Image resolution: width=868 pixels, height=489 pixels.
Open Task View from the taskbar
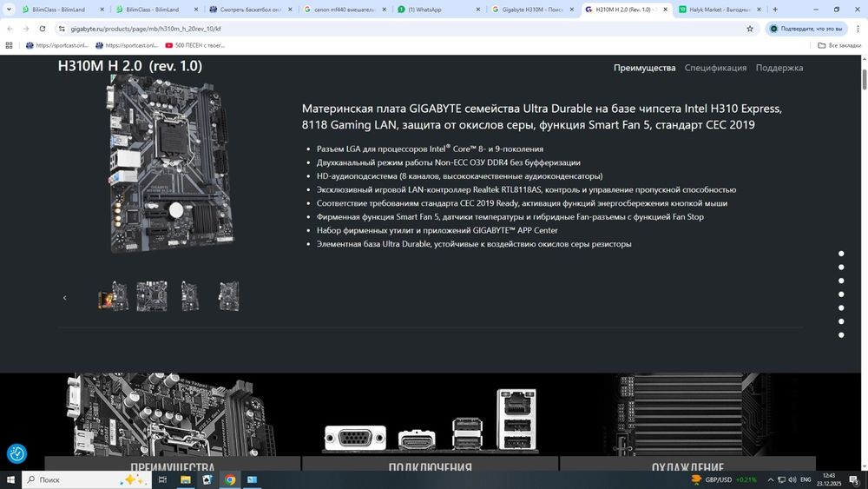(x=163, y=479)
